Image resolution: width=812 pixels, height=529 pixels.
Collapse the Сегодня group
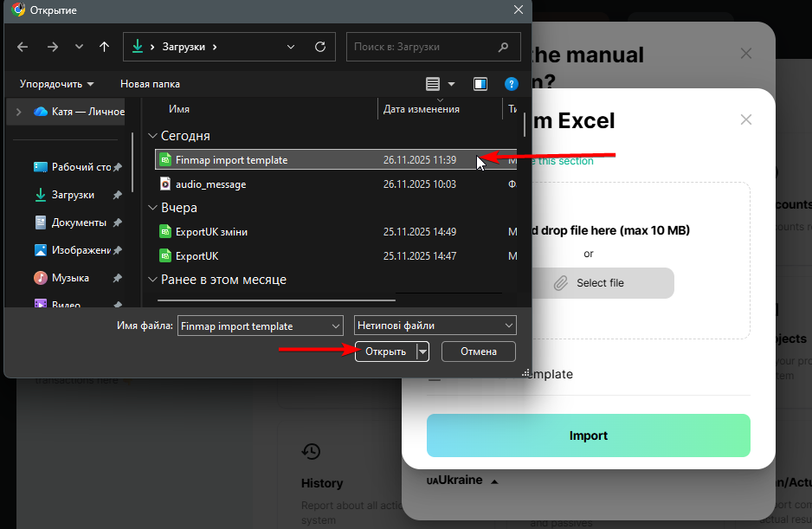152,136
